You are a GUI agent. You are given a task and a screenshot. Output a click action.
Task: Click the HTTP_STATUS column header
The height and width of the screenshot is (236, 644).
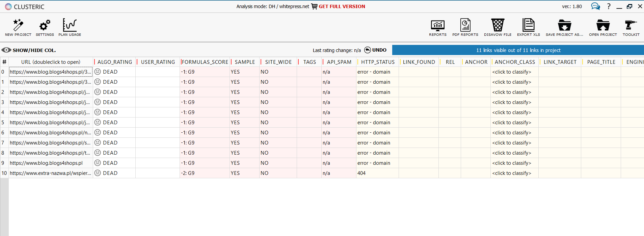pyautogui.click(x=378, y=62)
